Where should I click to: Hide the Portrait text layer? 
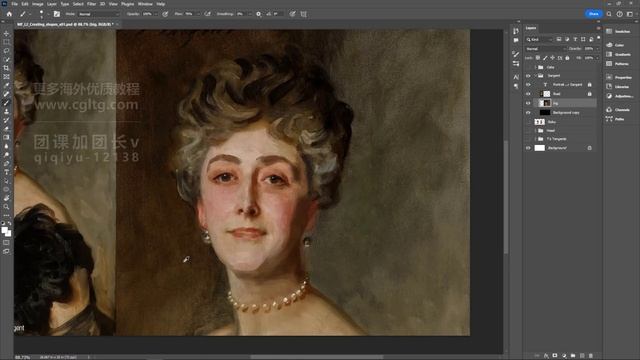click(x=528, y=85)
